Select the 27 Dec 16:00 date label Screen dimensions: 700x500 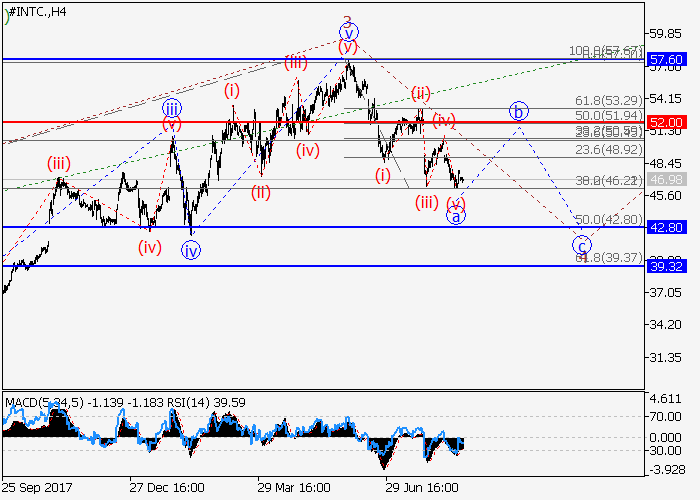click(166, 487)
